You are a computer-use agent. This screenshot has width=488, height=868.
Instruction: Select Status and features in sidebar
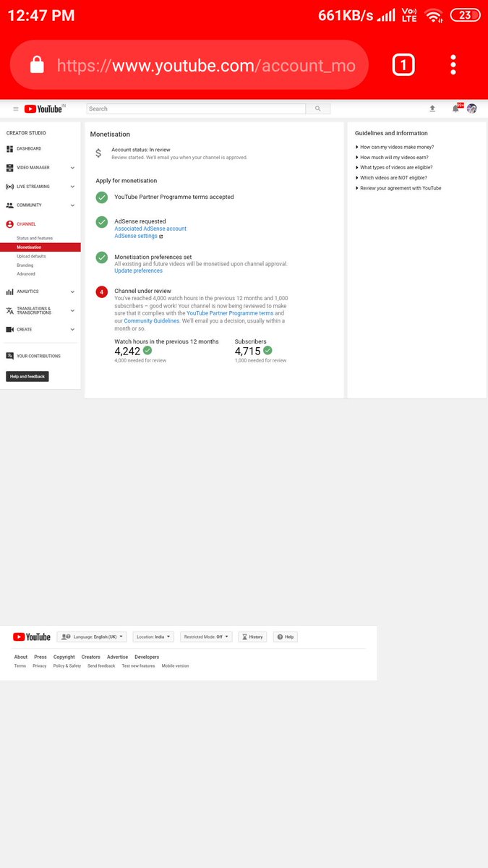35,238
